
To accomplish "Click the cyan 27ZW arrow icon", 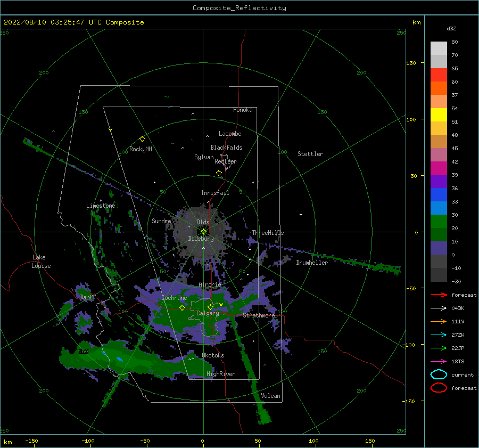I will [x=439, y=335].
